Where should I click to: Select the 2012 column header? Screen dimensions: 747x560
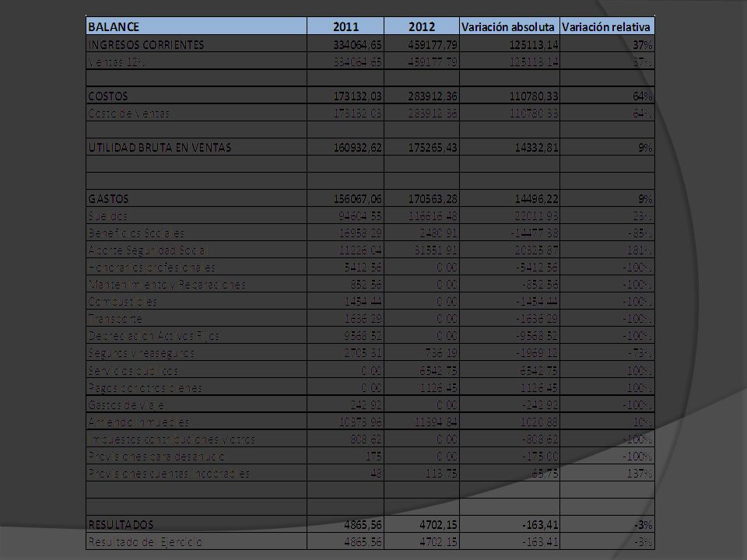click(422, 26)
